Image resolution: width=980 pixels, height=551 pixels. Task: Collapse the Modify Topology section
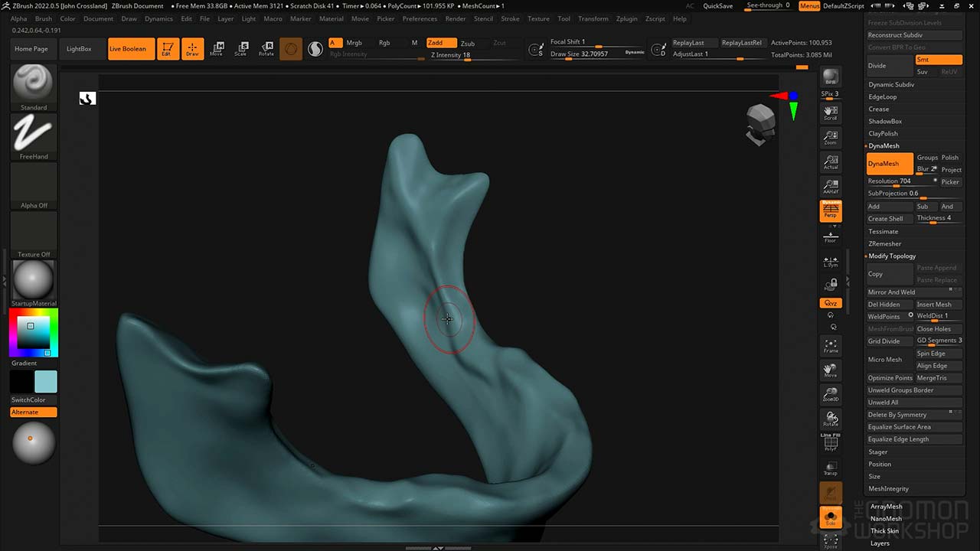pyautogui.click(x=891, y=256)
